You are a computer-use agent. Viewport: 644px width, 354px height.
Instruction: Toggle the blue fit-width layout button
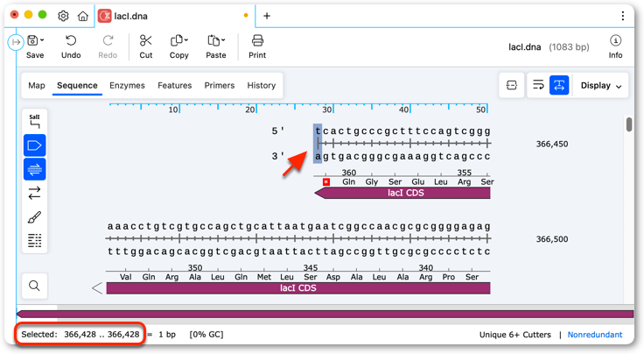click(559, 85)
